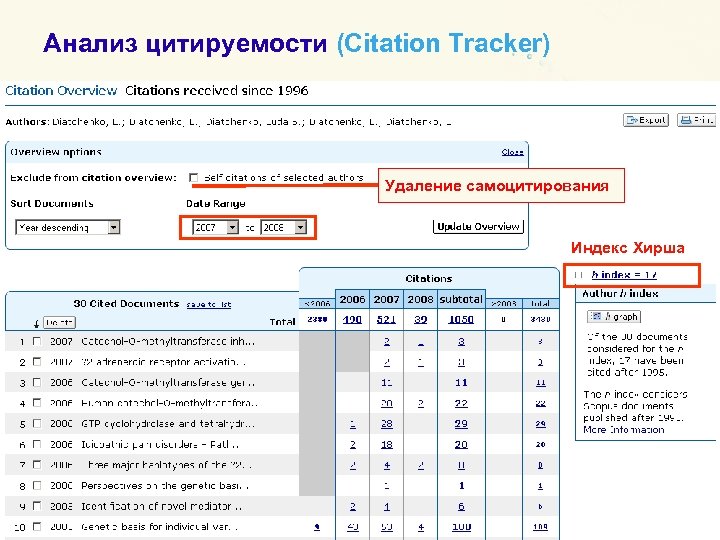Screen dimensions: 720x540
Task: Check the box for document 7 Three major haplotypes
Action: 37,465
